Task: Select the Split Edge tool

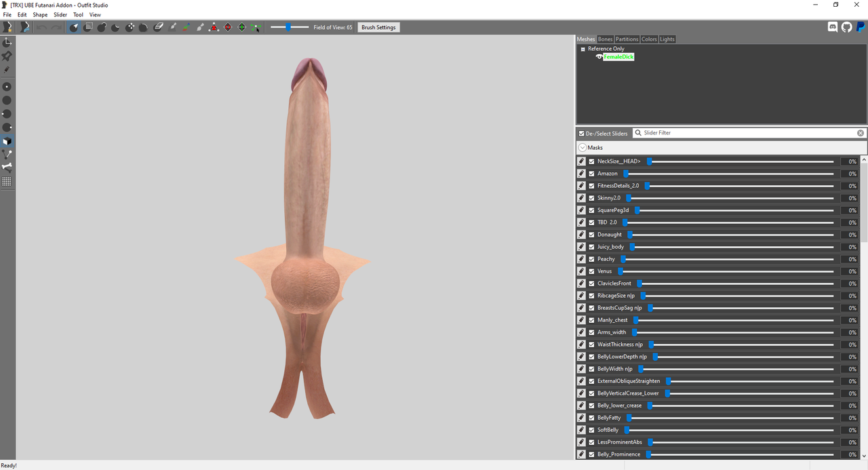Action: 241,27
